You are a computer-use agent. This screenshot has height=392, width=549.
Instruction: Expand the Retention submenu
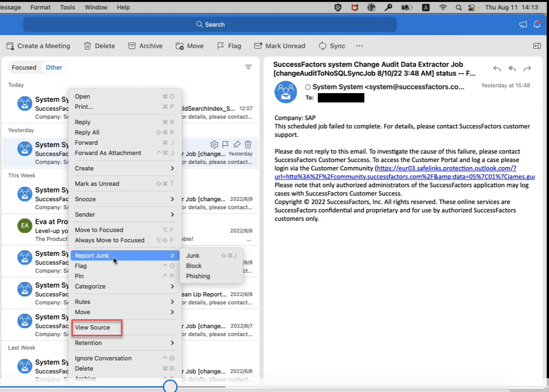(124, 343)
